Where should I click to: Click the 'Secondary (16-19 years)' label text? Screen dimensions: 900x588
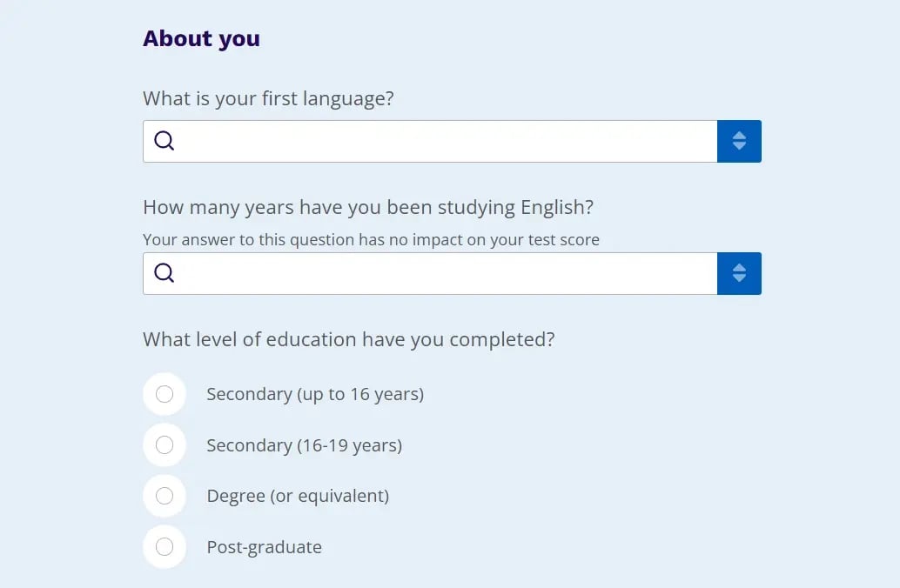(x=305, y=445)
